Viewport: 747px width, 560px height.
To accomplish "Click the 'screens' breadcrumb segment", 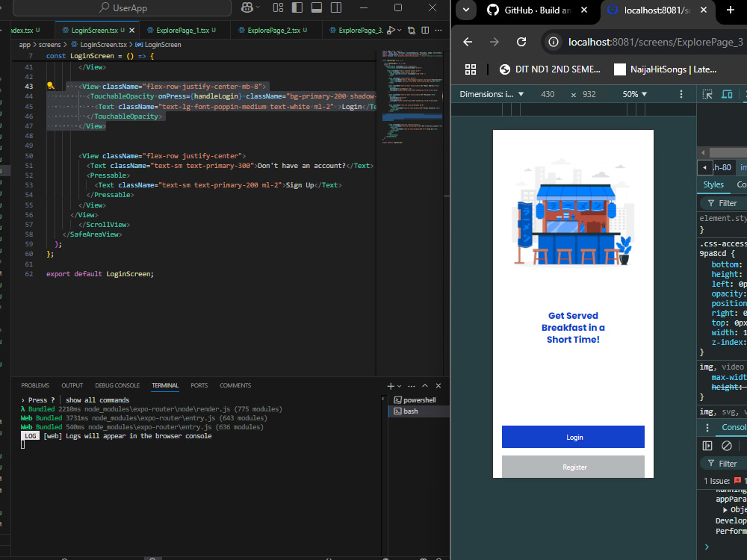I will tap(49, 44).
